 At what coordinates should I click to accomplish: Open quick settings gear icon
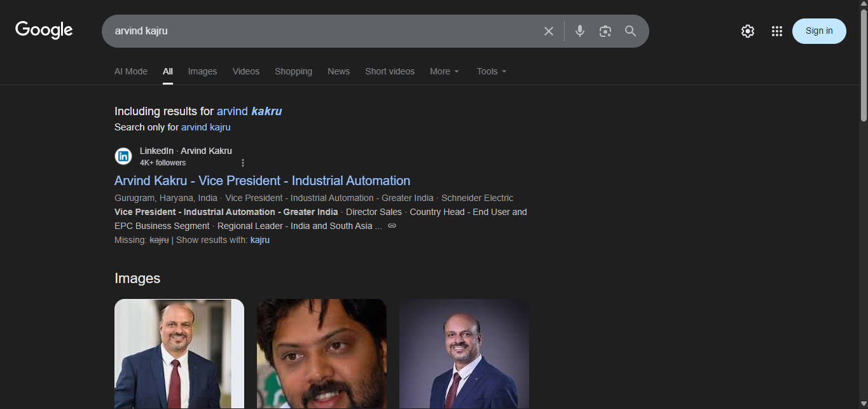(747, 31)
